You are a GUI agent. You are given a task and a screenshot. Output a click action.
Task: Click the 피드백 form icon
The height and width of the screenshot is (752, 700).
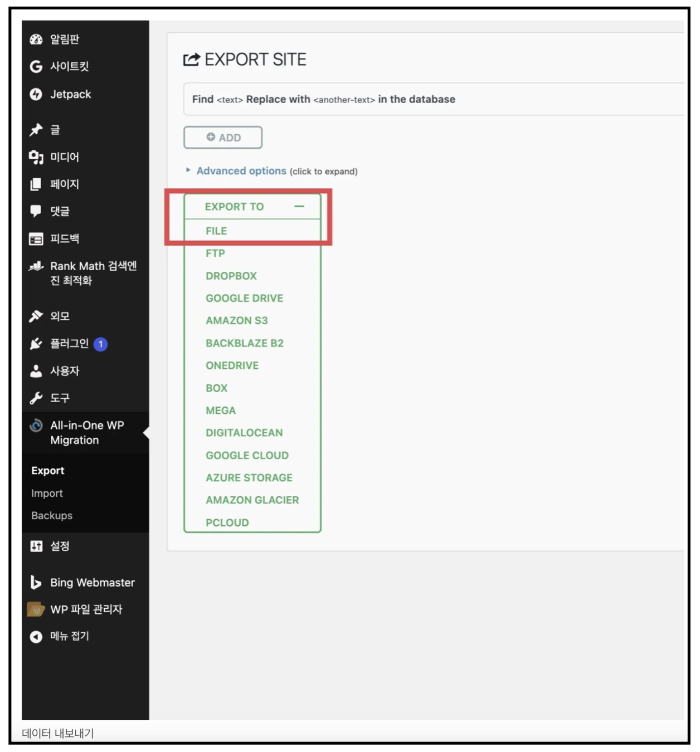36,239
